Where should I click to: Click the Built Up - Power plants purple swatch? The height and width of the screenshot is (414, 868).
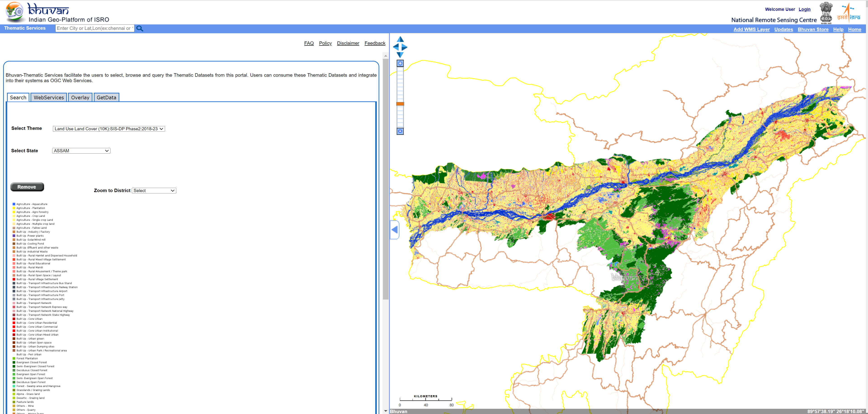[x=14, y=236]
